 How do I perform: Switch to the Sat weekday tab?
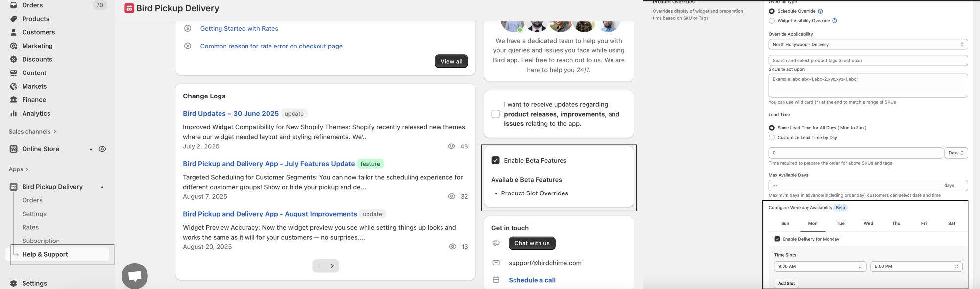(x=952, y=223)
